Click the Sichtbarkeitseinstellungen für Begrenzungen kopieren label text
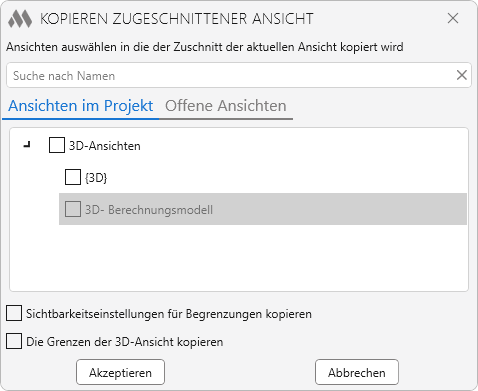The image size is (478, 391). point(169,314)
